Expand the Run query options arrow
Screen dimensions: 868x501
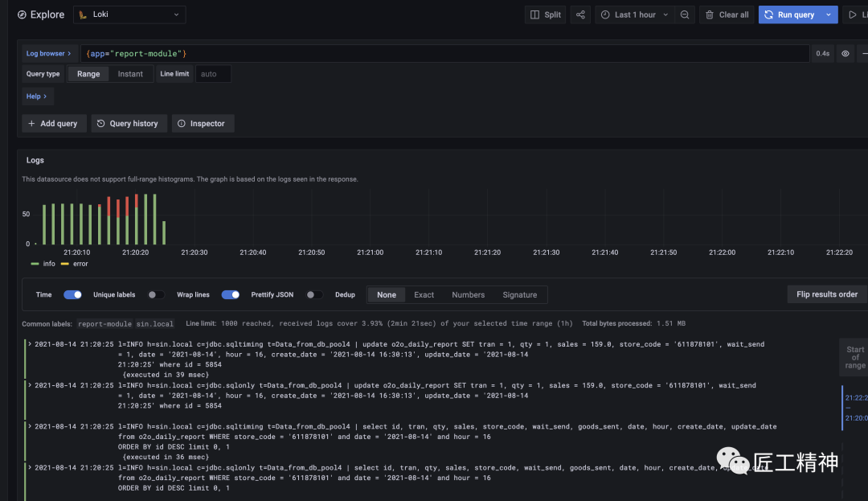pyautogui.click(x=829, y=14)
